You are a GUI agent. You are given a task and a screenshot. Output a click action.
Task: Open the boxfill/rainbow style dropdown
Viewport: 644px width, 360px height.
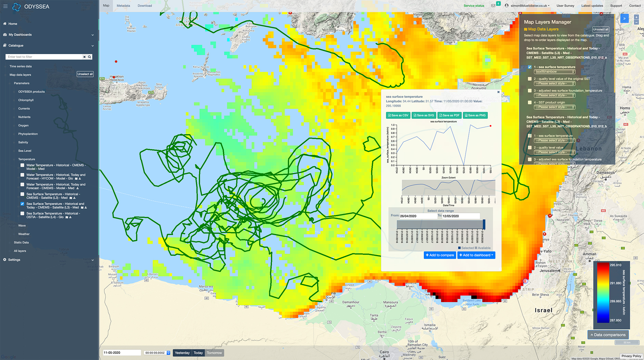[x=554, y=72]
